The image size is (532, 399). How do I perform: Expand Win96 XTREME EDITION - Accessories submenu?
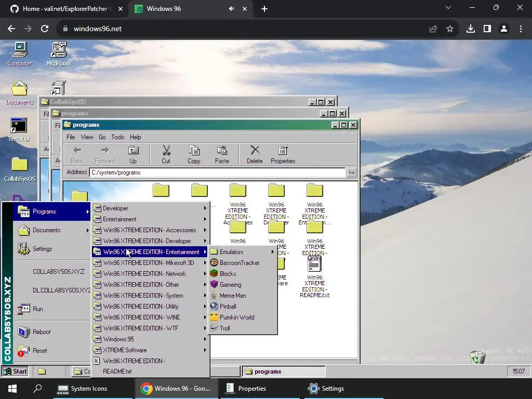click(150, 230)
